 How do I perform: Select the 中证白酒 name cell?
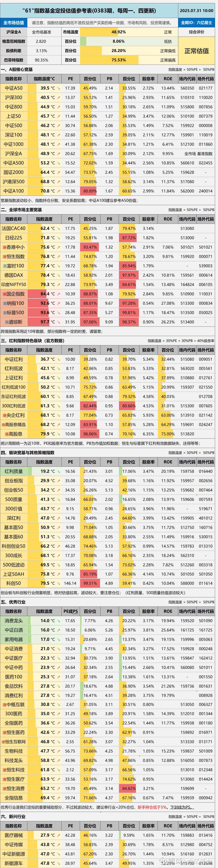point(14,630)
